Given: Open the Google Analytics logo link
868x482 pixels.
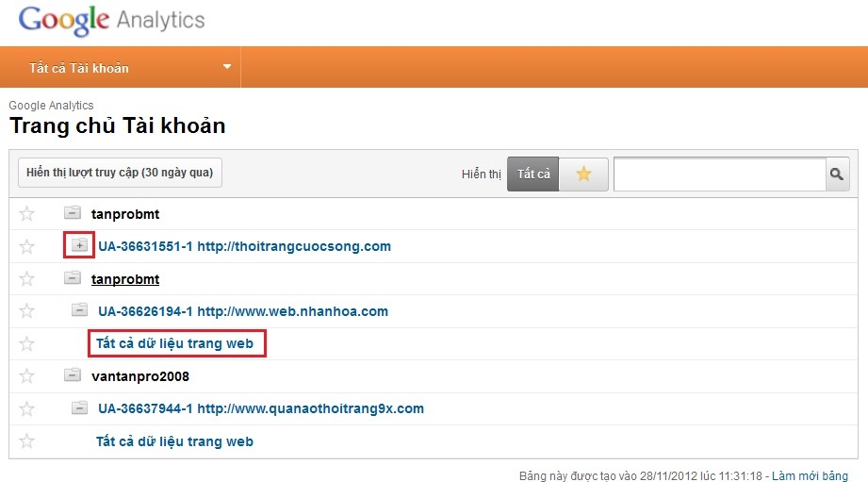Looking at the screenshot, I should pos(111,21).
